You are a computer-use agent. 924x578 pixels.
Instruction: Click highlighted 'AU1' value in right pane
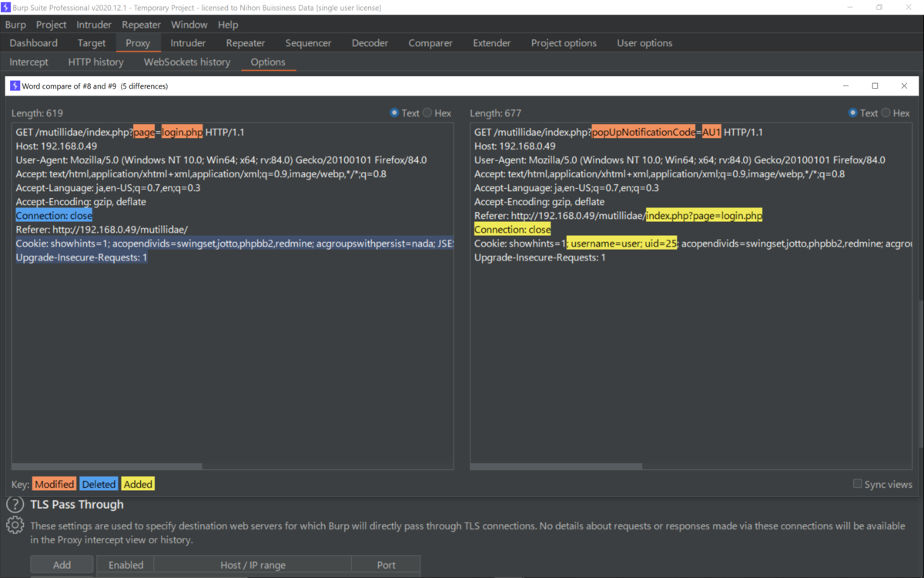point(711,133)
